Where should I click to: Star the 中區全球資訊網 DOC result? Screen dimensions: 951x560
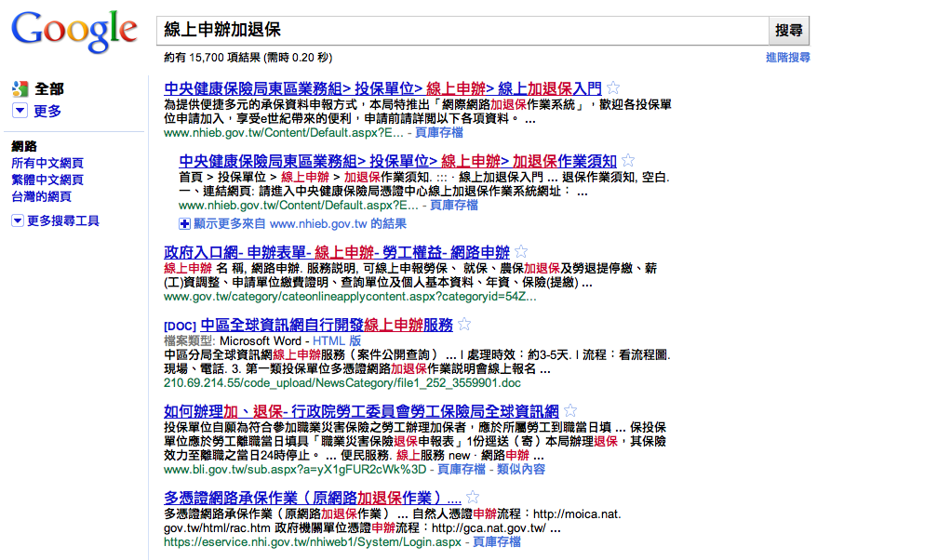click(464, 325)
